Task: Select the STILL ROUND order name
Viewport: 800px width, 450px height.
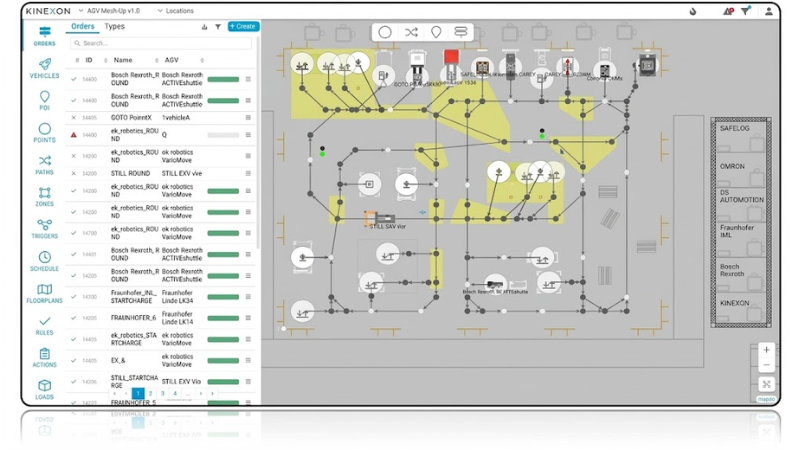Action: (x=130, y=173)
